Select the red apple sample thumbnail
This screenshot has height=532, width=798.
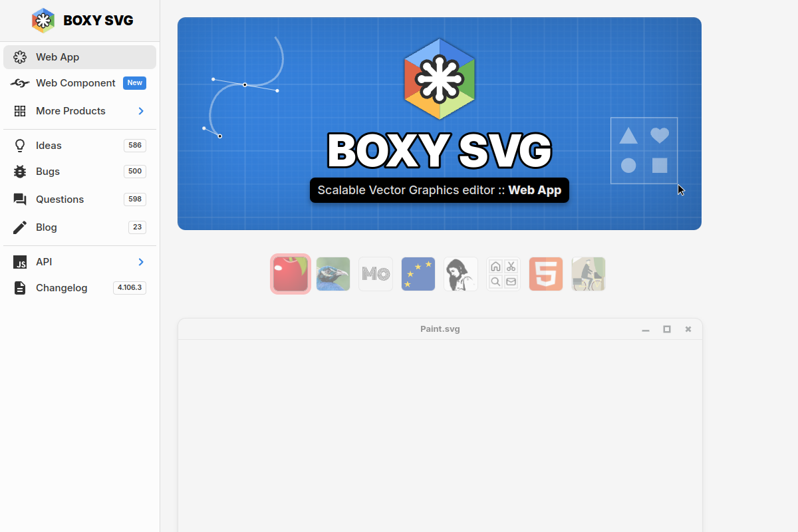click(x=291, y=274)
